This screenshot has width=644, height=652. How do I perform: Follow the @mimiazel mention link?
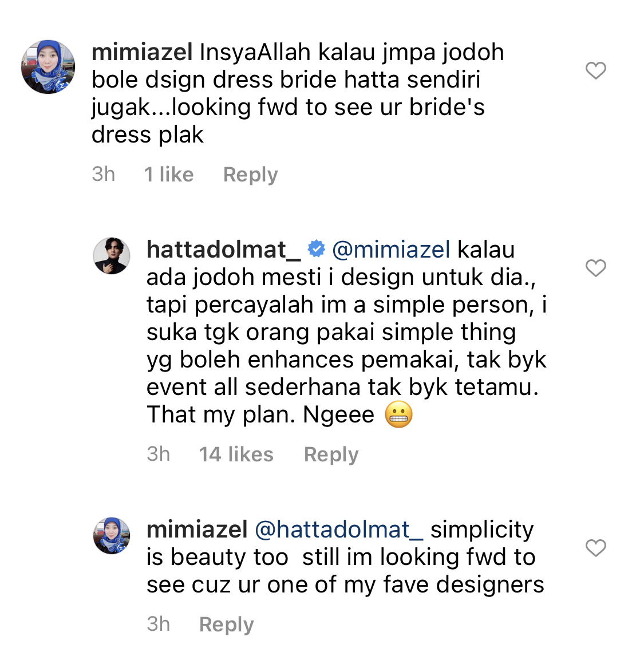[391, 250]
